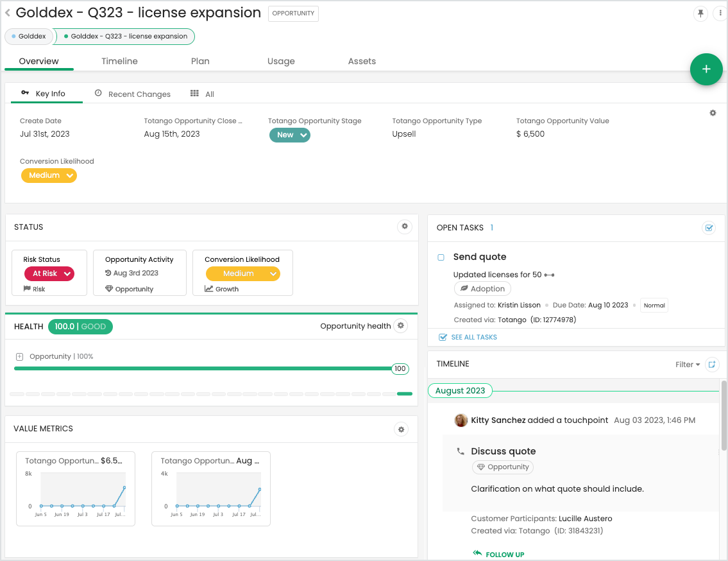The width and height of the screenshot is (728, 561).
Task: Click the August 2023 timeline marker
Action: tap(460, 391)
